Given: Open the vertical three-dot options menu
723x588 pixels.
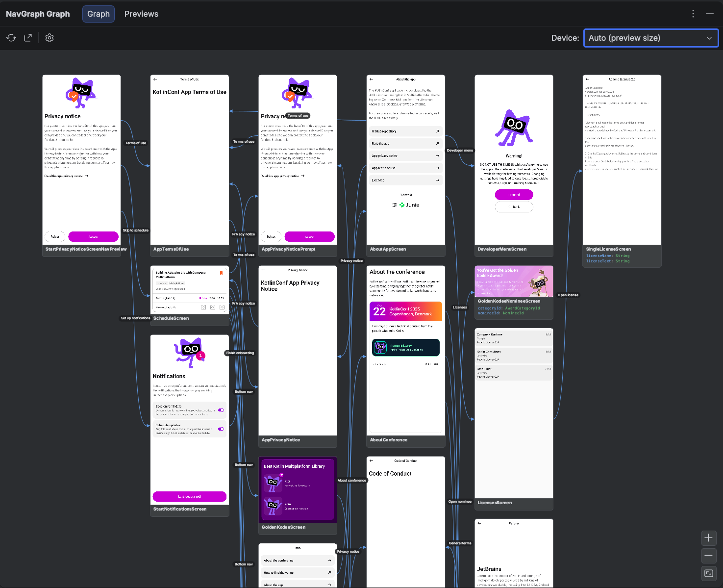Looking at the screenshot, I should (693, 14).
